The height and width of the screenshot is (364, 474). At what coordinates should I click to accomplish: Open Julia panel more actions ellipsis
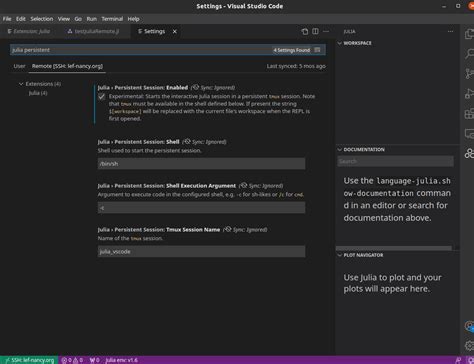point(450,31)
